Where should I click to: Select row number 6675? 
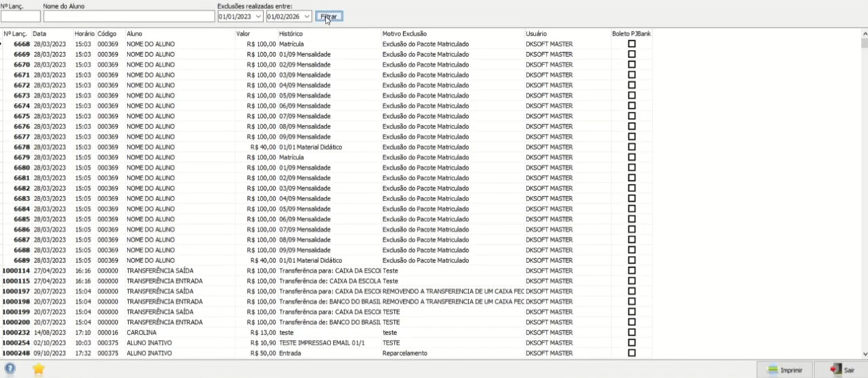(21, 116)
